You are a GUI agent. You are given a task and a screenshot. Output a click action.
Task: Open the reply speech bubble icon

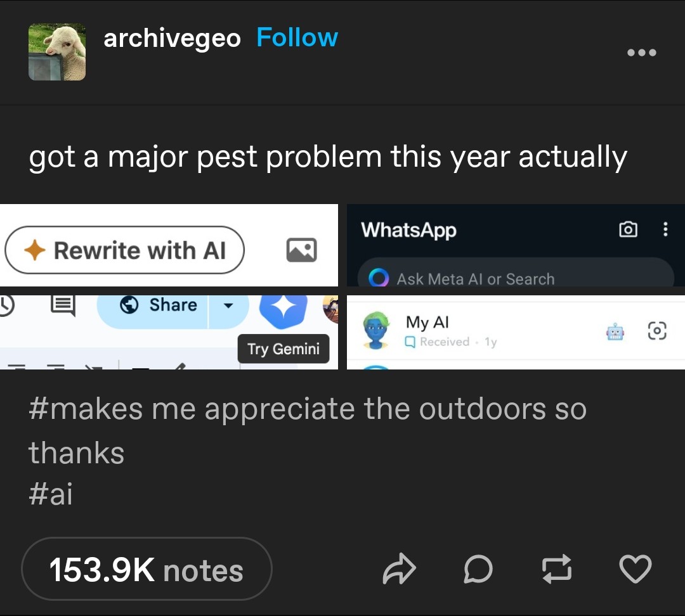478,569
